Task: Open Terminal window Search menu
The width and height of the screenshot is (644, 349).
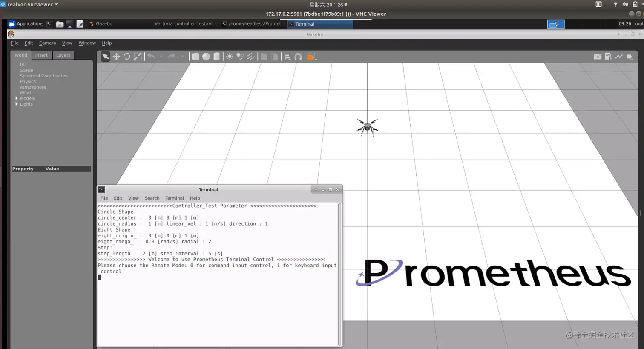Action: click(152, 198)
